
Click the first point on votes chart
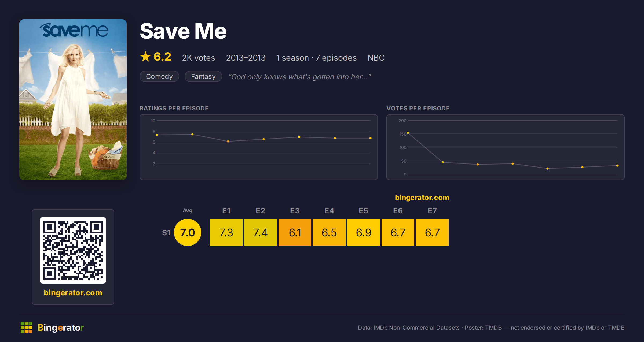[408, 133]
